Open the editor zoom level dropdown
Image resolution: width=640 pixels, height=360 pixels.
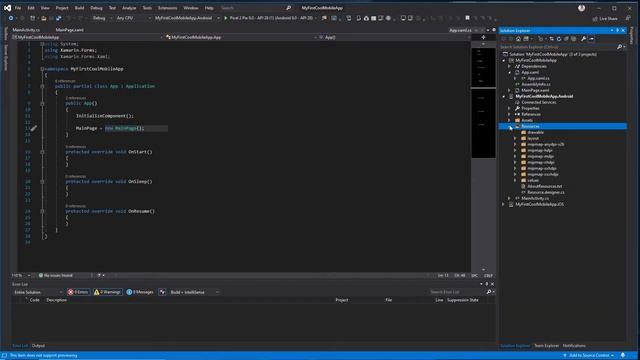21,276
